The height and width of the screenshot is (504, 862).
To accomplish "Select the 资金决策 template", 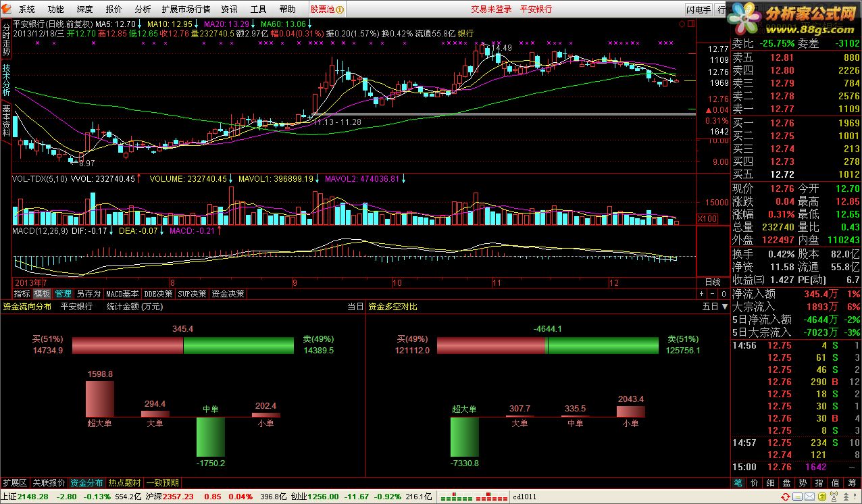I will 228,294.
